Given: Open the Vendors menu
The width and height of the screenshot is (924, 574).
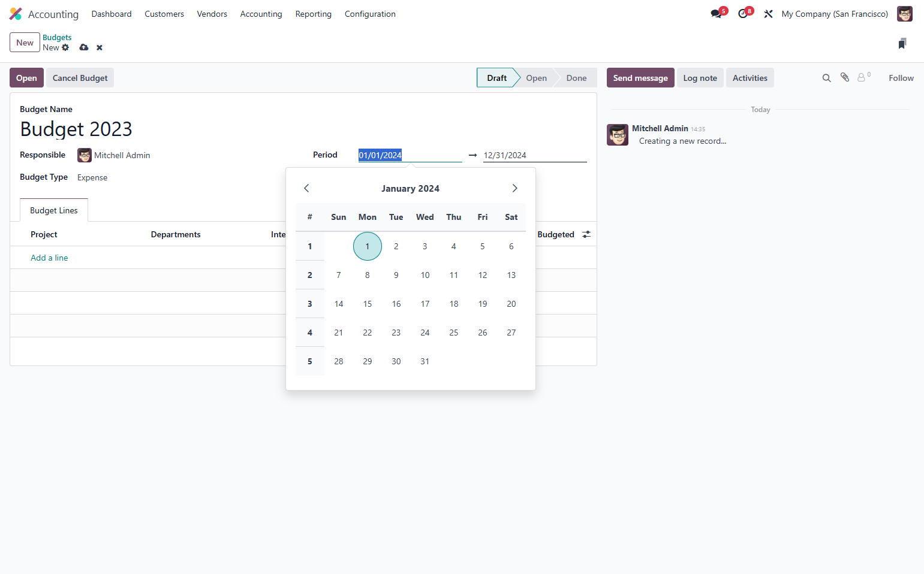Looking at the screenshot, I should [x=212, y=14].
